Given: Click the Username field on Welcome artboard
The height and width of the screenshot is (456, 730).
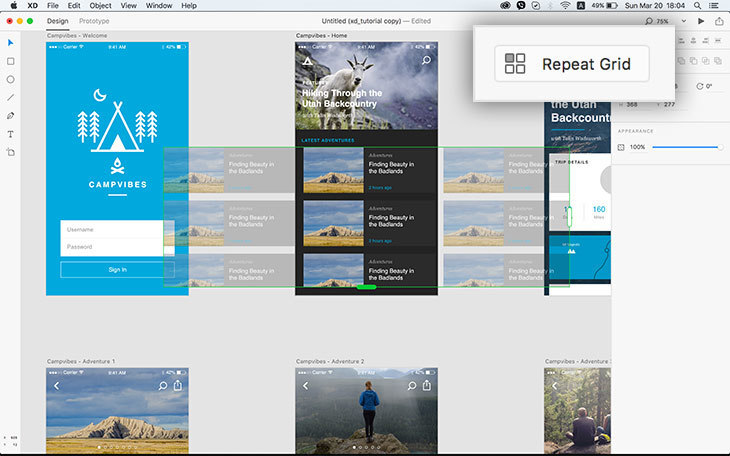Looking at the screenshot, I should point(117,230).
